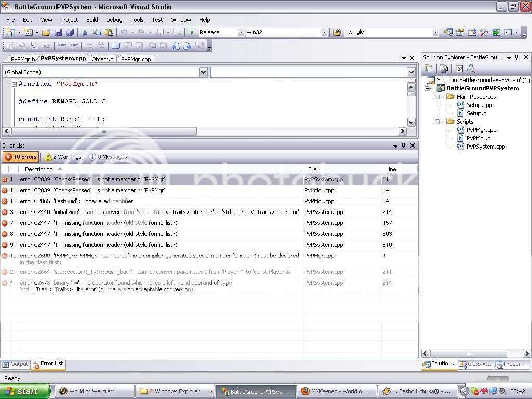Open the members dropdown beside Global Scope

[411, 72]
